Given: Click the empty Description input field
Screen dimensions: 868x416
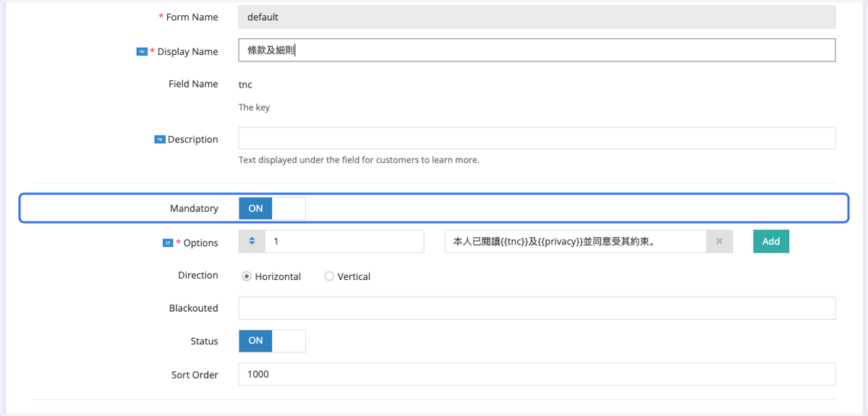Looking at the screenshot, I should coord(537,138).
